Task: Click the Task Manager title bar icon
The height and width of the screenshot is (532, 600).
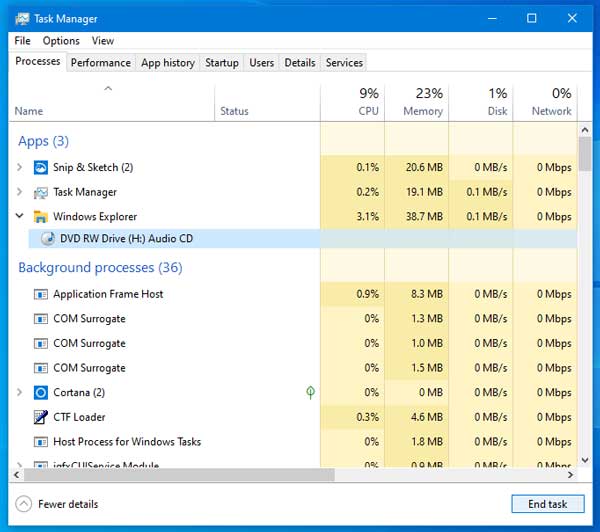Action: (x=22, y=19)
